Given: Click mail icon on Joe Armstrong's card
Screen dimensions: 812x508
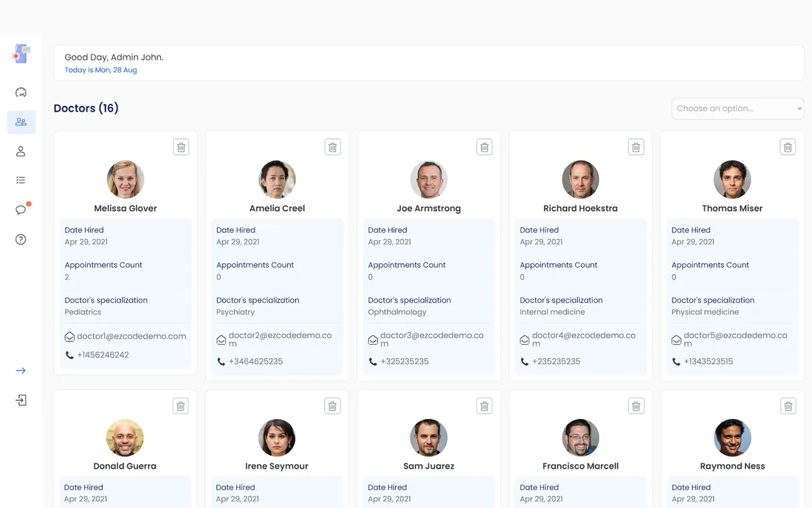Looking at the screenshot, I should [x=373, y=340].
